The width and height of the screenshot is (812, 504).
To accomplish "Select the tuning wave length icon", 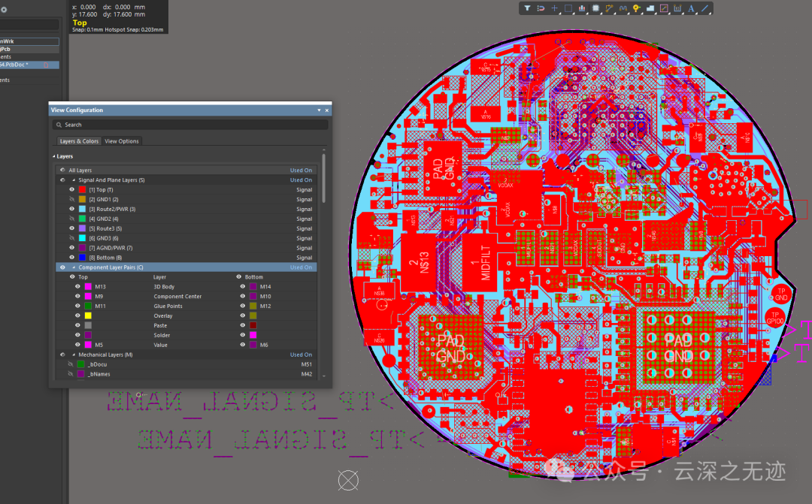I will (623, 8).
